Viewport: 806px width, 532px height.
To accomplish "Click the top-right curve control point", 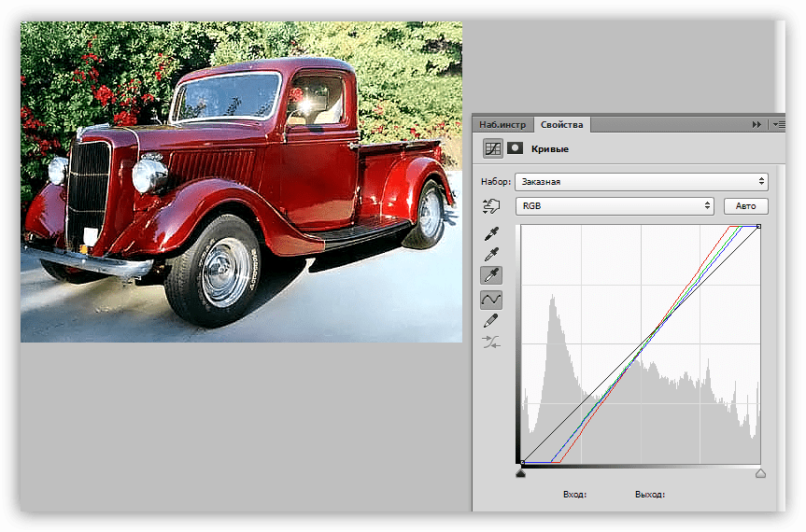I will pos(758,227).
